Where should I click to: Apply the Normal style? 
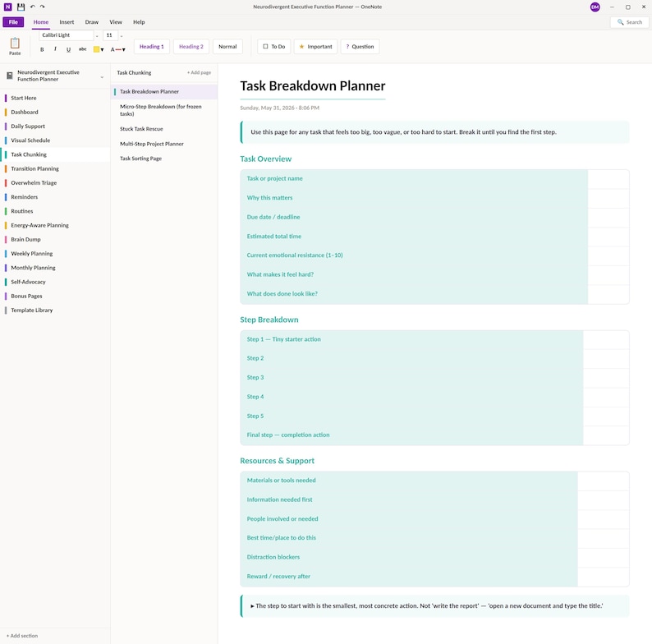[x=227, y=47]
